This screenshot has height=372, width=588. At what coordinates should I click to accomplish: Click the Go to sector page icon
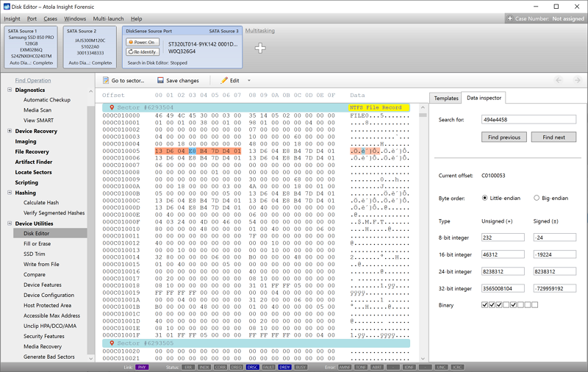tap(106, 80)
